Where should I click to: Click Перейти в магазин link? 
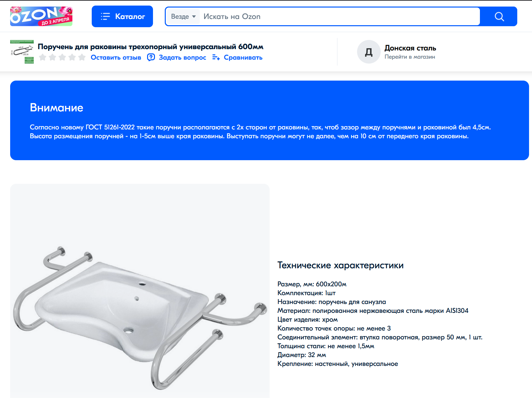[x=410, y=57]
